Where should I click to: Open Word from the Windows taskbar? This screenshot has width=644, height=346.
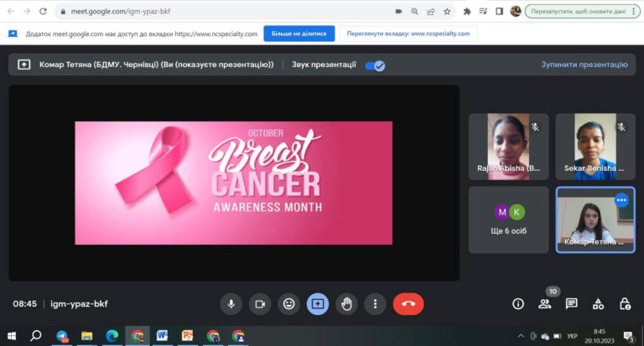pos(162,336)
